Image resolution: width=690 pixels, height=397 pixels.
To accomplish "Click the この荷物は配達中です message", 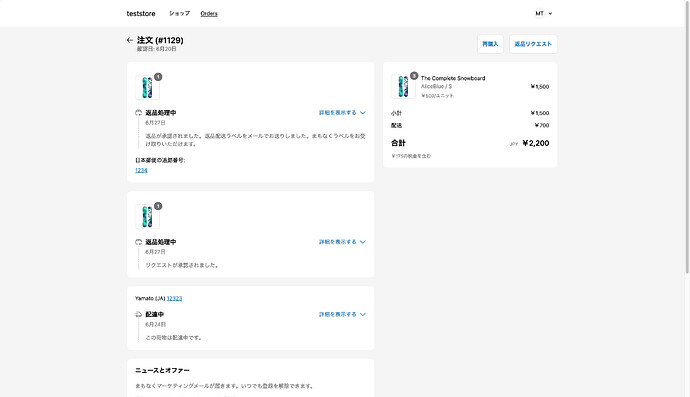I will tap(174, 338).
